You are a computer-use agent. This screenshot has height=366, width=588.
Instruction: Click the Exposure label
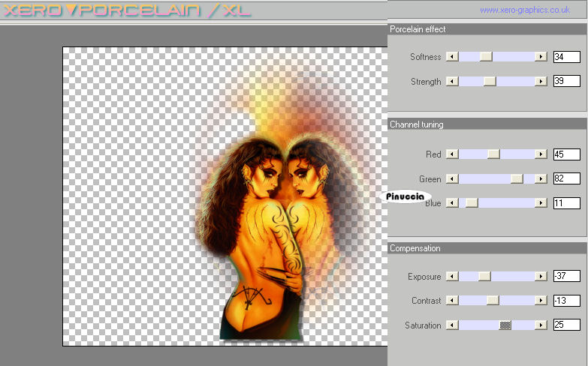(x=424, y=277)
